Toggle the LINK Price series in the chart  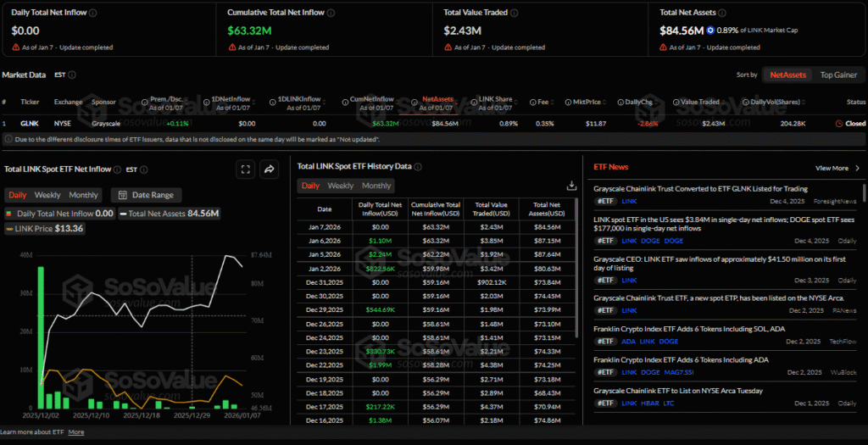point(44,229)
